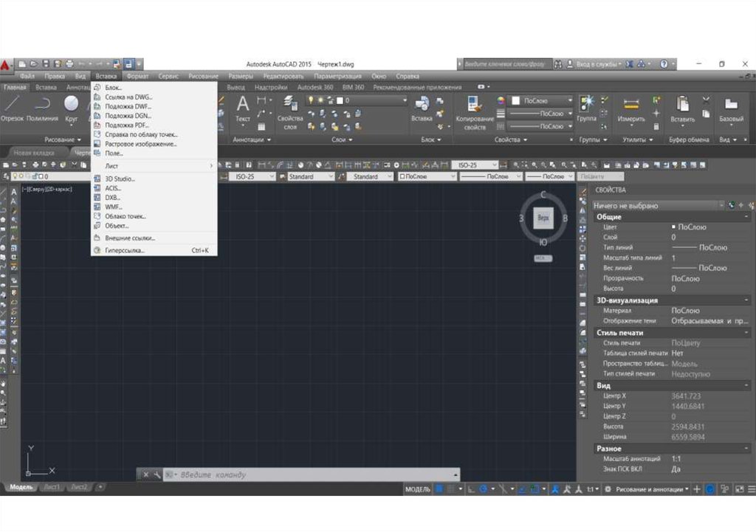This screenshot has height=532, width=756.
Task: Click the Группа group icon
Action: point(587,108)
